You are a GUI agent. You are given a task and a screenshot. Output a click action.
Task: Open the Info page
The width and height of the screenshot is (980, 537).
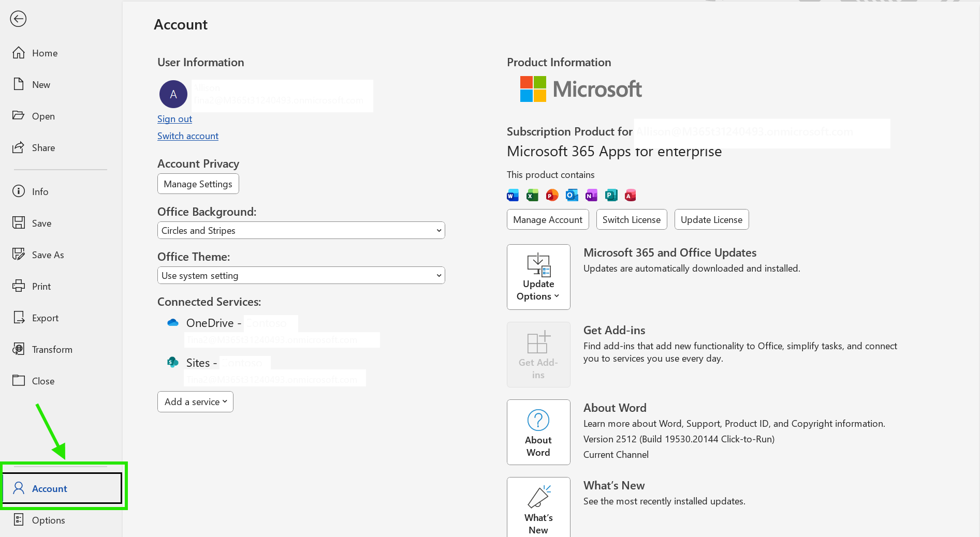61,192
